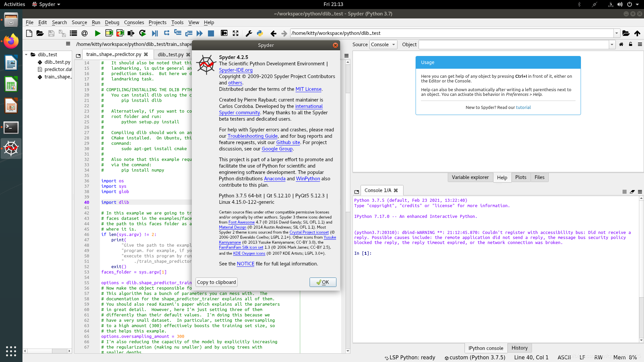Image resolution: width=644 pixels, height=362 pixels.
Task: Run the current cell
Action: [x=109, y=33]
